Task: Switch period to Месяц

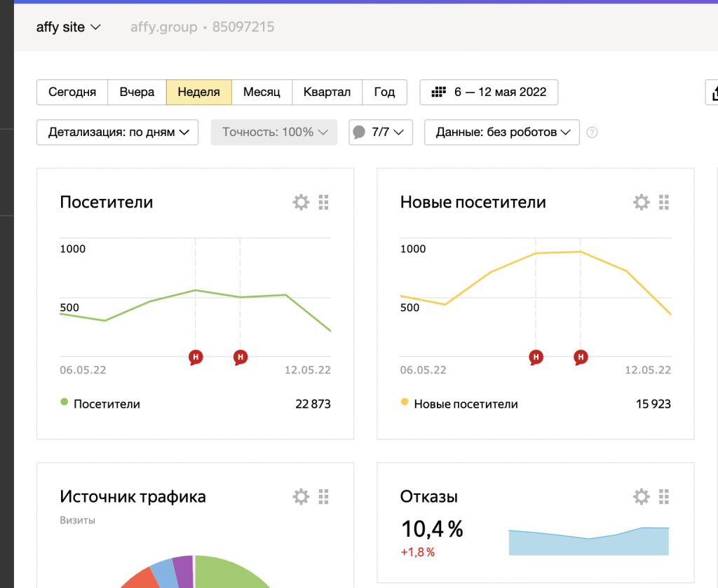Action: tap(262, 92)
